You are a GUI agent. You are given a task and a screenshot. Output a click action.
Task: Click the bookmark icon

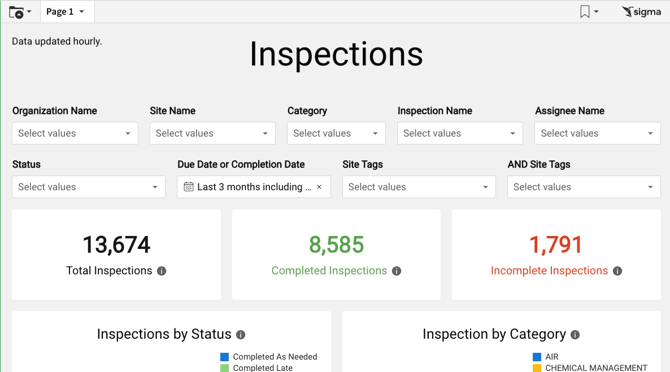pyautogui.click(x=585, y=12)
